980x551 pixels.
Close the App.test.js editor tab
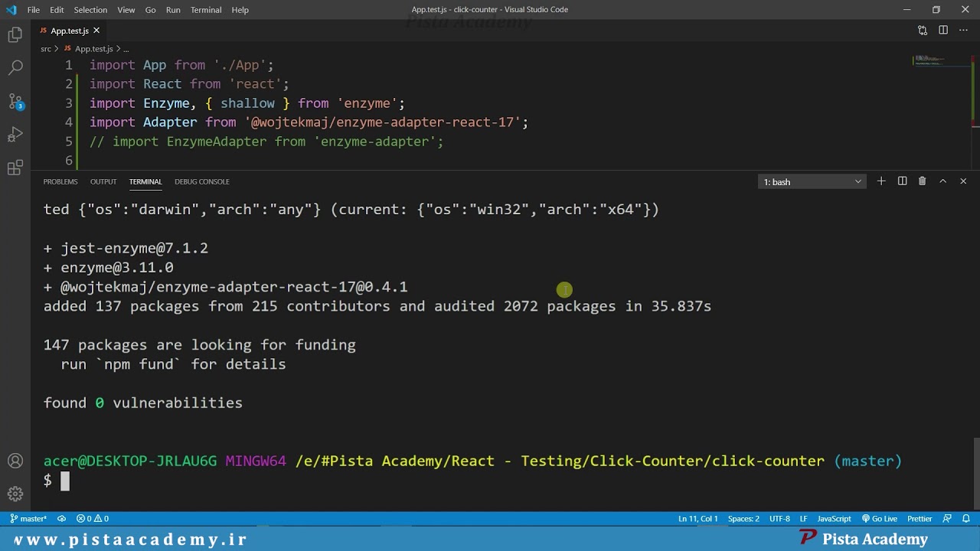(x=96, y=31)
